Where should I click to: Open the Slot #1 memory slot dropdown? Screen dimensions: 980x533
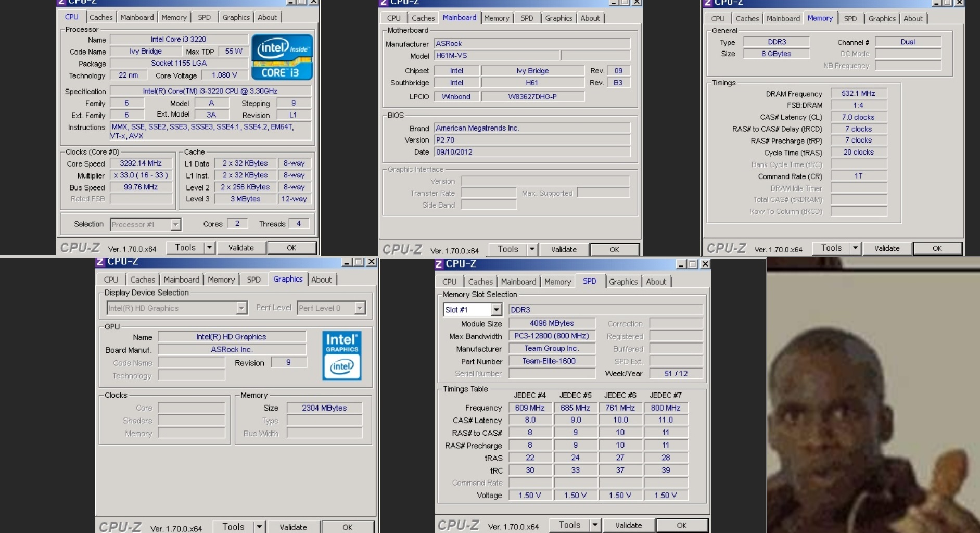[x=496, y=310]
